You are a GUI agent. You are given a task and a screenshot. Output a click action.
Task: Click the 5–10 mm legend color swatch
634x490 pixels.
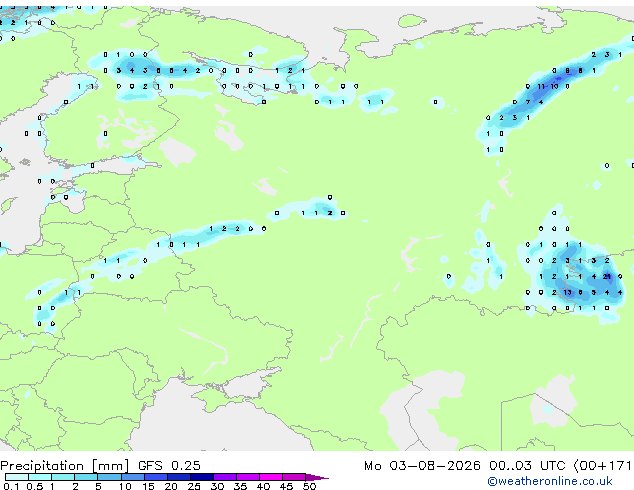[x=110, y=477]
